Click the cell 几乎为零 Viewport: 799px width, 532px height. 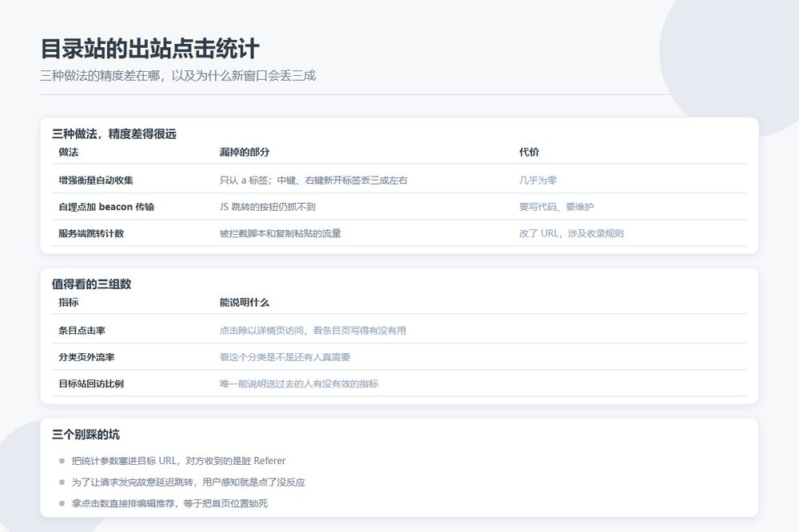(x=538, y=180)
